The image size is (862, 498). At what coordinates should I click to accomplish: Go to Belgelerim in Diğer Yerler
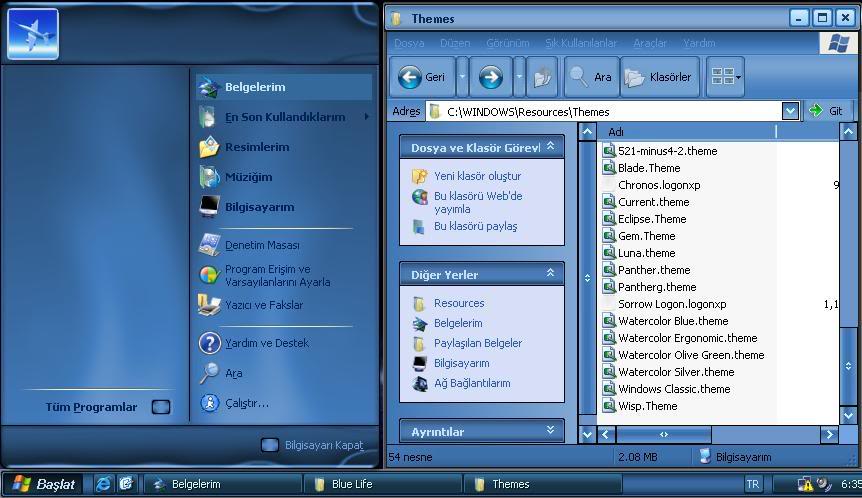click(458, 323)
